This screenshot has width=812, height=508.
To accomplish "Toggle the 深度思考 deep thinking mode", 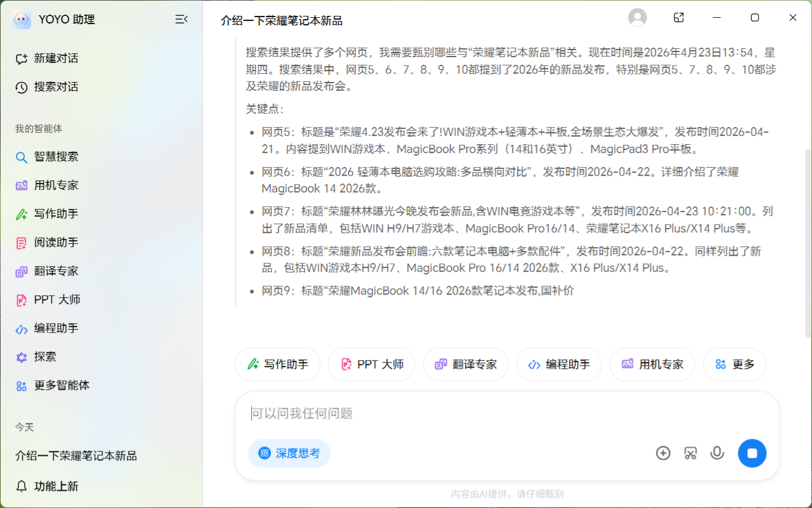I will click(x=289, y=453).
